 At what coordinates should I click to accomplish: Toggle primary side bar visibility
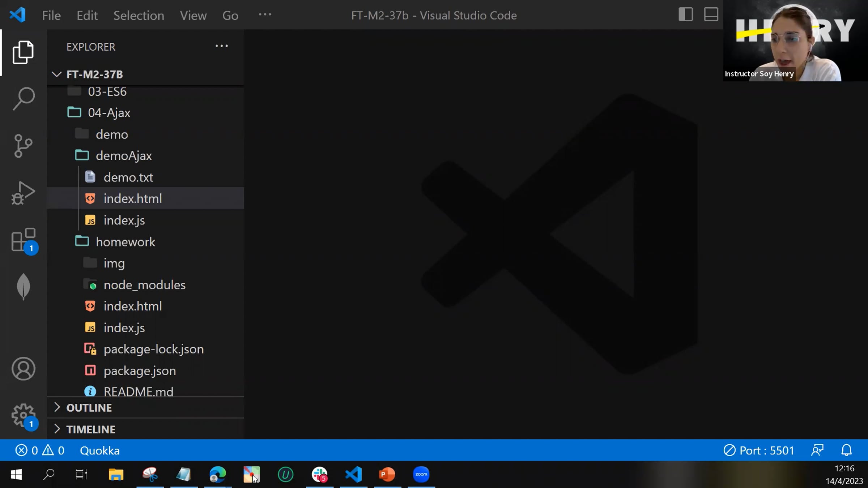(685, 15)
